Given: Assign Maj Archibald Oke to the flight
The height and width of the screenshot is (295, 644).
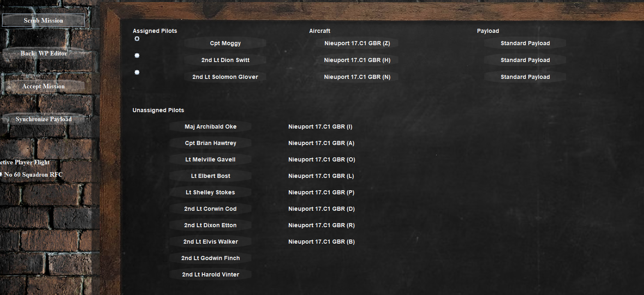Looking at the screenshot, I should [210, 127].
